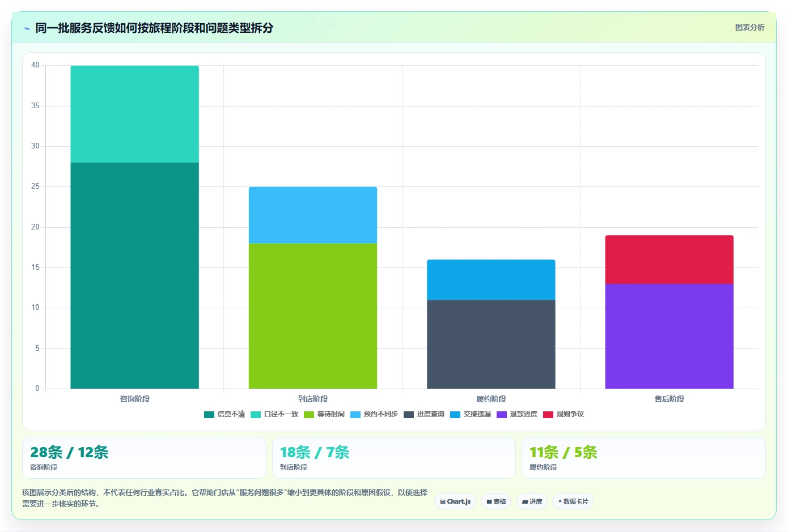Click the 履约阶段 x-axis label
The height and width of the screenshot is (532, 788).
(491, 399)
